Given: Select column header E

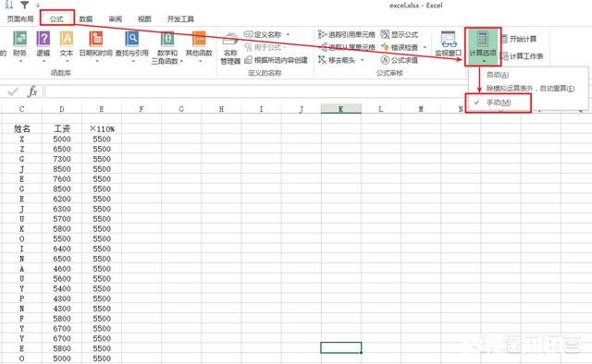Looking at the screenshot, I should [x=102, y=109].
